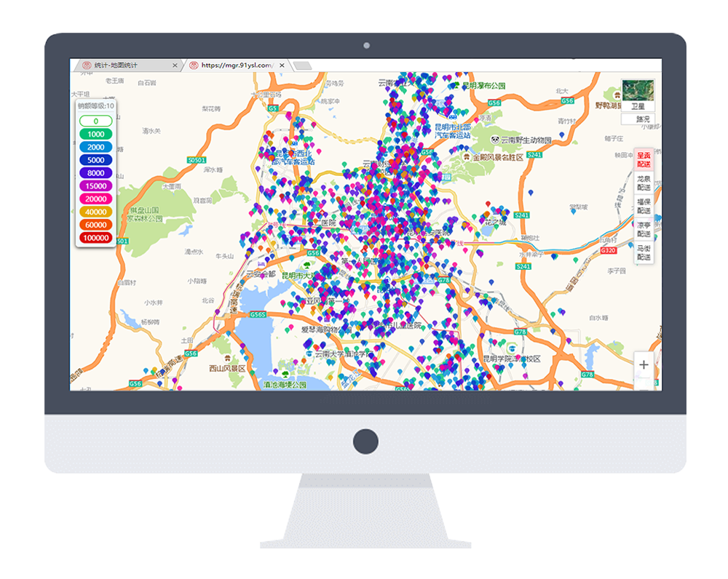Close the 统计-地图统计 browser tab
Screen dimensions: 728x579
175,65
